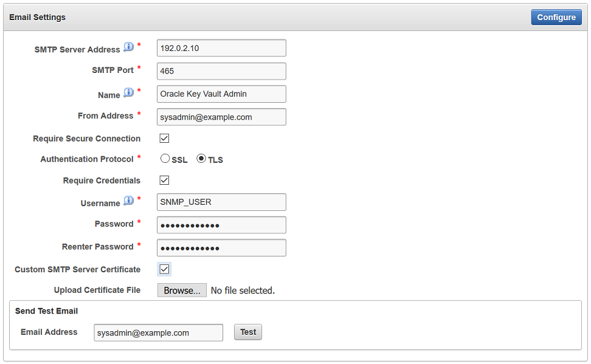Click the Email Settings header bar
Image resolution: width=591 pixels, height=364 pixels.
[38, 17]
